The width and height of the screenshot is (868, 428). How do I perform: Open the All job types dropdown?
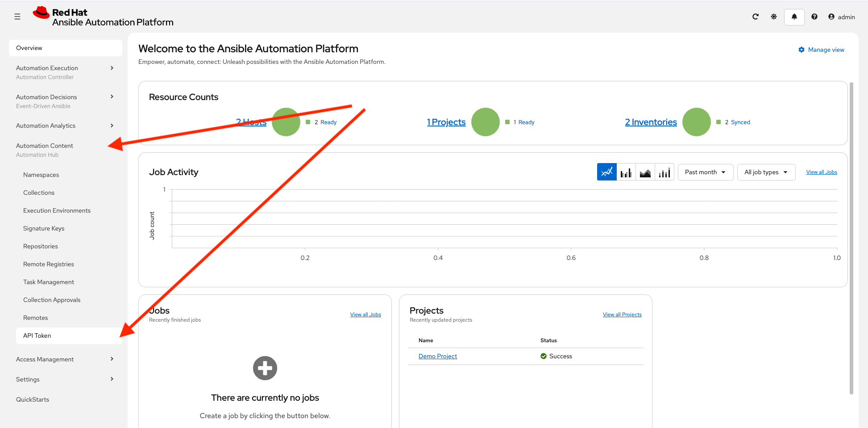(766, 172)
